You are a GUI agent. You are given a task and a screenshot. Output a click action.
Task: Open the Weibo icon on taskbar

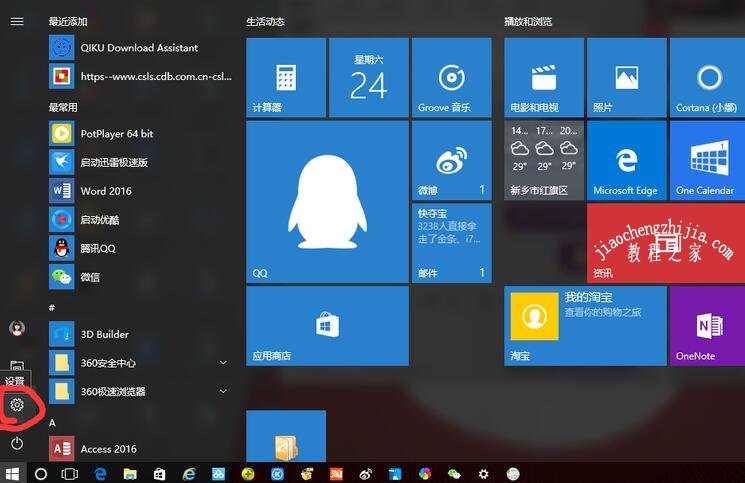pyautogui.click(x=366, y=474)
